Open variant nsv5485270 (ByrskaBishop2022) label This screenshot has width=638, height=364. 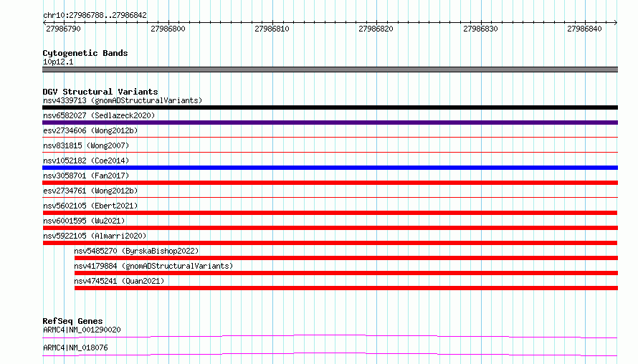pyautogui.click(x=136, y=251)
